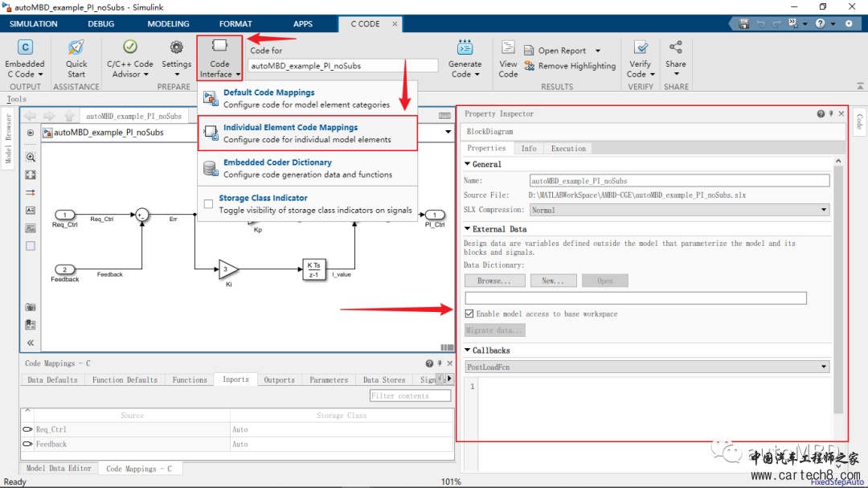
Task: Open the FORMAT ribbon tab
Action: [x=235, y=24]
